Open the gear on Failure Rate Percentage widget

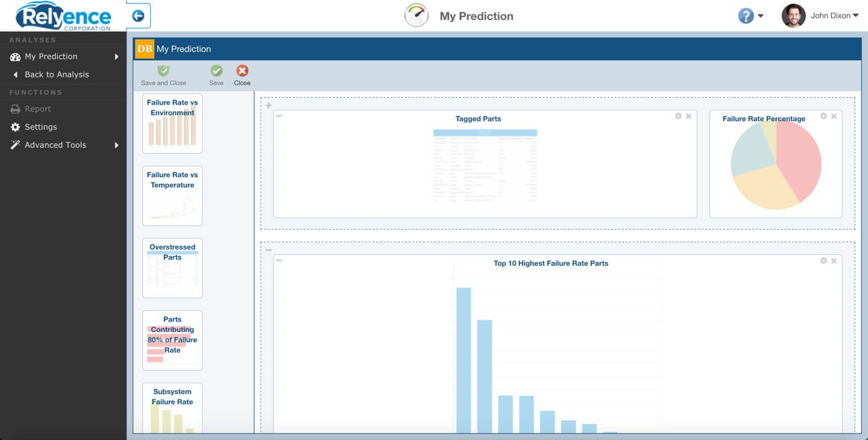point(823,116)
